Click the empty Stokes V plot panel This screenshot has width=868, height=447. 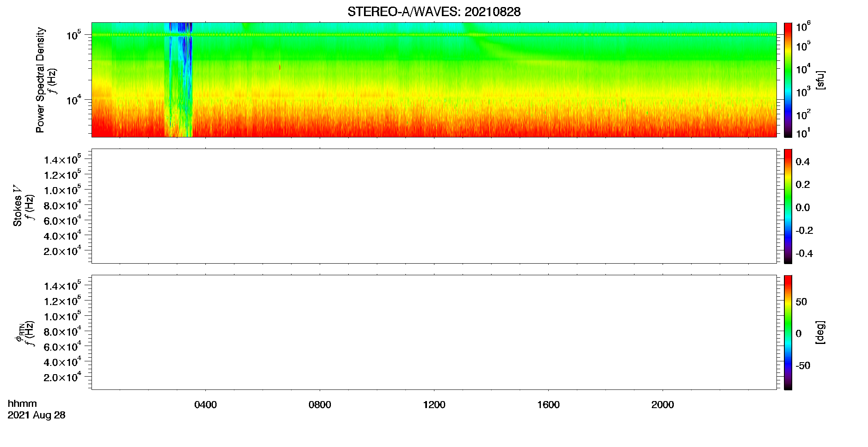(434, 206)
